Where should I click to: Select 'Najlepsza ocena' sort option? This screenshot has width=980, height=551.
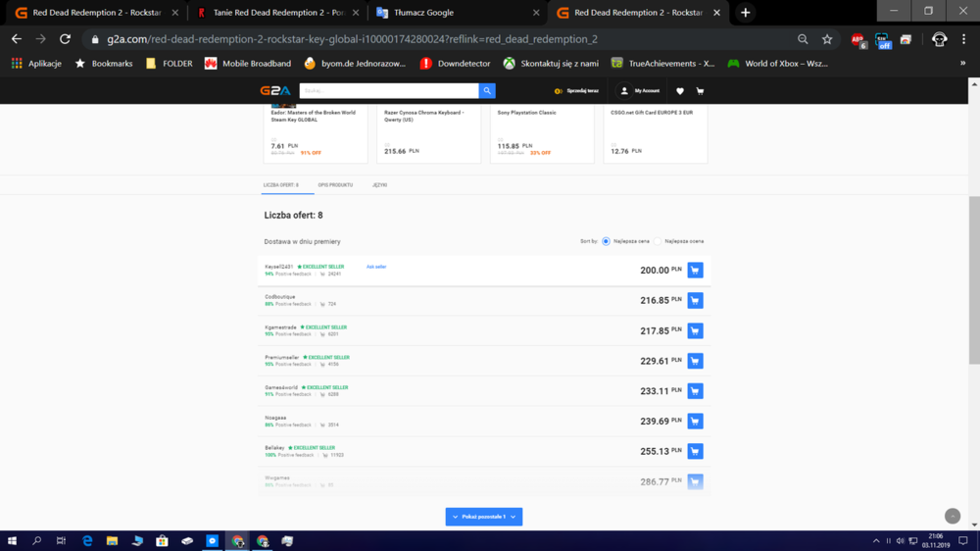pos(659,241)
